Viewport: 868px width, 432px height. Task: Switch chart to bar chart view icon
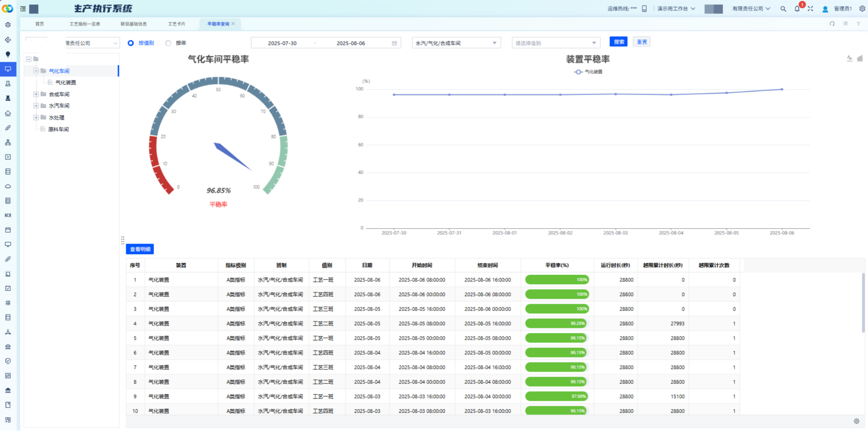pos(860,59)
